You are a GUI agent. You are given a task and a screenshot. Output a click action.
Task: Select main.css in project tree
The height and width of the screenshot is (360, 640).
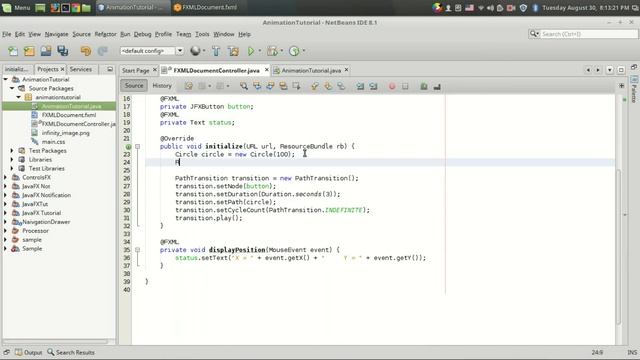(53, 142)
